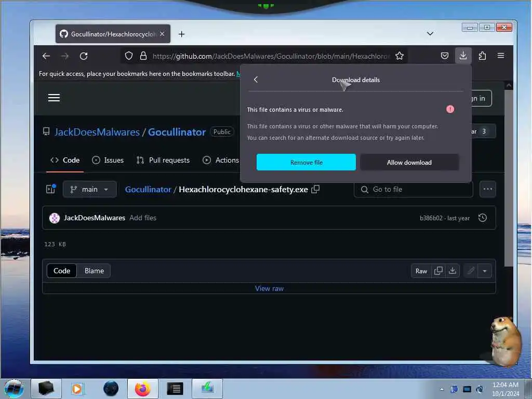Switch to the Actions tab
532x399 pixels.
(x=221, y=160)
